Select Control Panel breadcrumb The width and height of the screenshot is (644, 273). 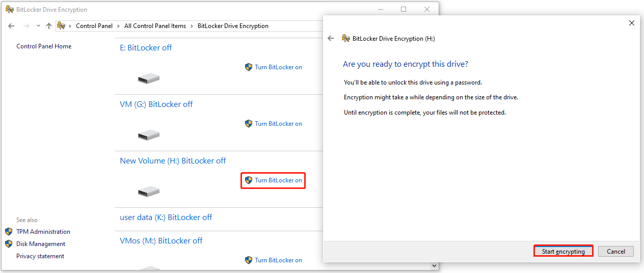(x=94, y=26)
